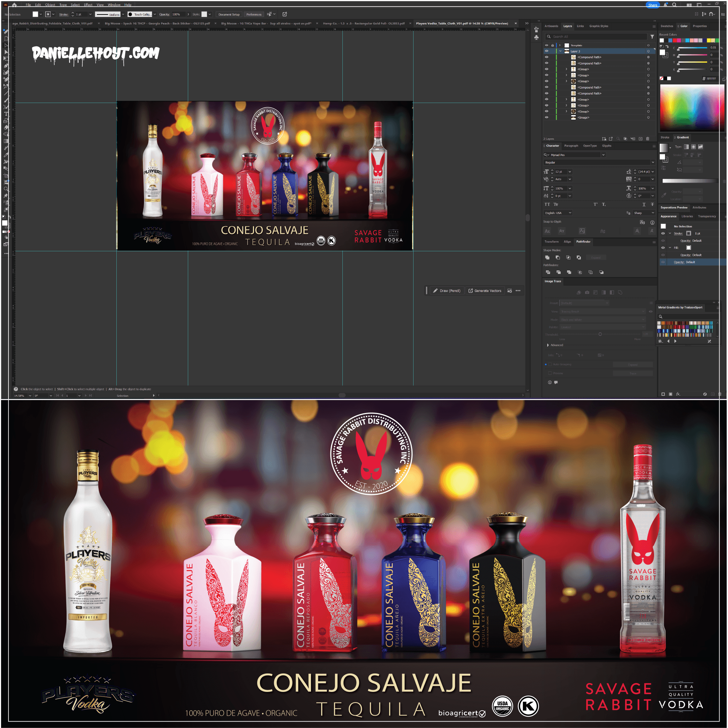Viewport: 728px width, 728px height.
Task: Click Delete Selection trash icon in Layers
Action: [x=648, y=139]
